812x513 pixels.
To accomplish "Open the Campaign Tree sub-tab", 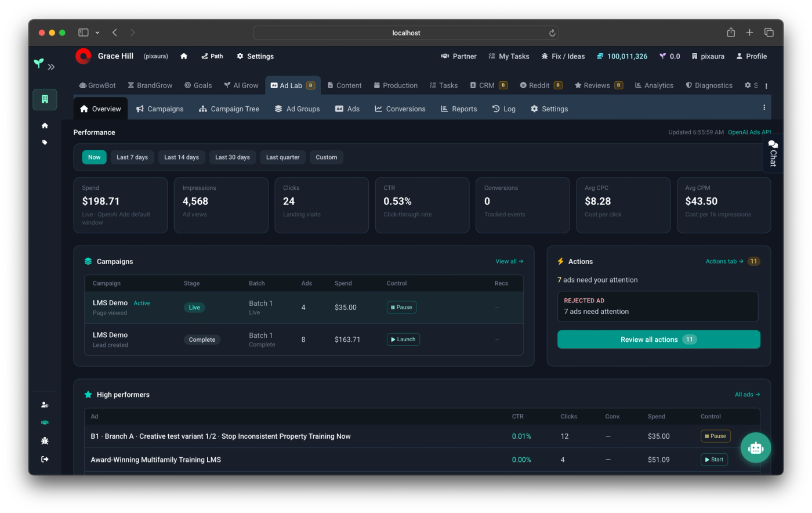I will click(x=229, y=109).
